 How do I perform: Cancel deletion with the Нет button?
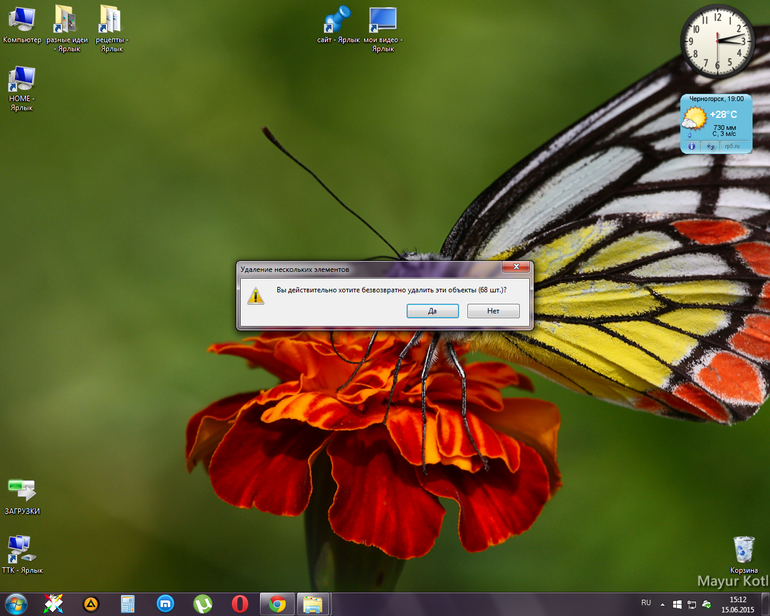(x=493, y=311)
